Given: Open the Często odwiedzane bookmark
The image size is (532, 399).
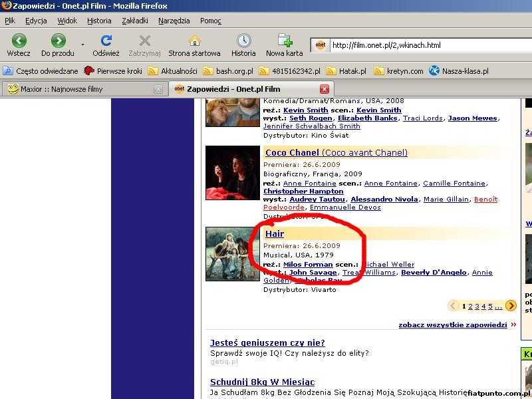Looking at the screenshot, I should pos(41,71).
